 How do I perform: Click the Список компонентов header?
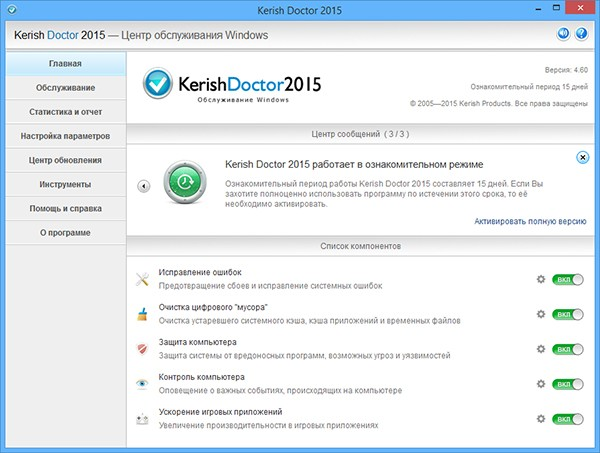point(360,246)
